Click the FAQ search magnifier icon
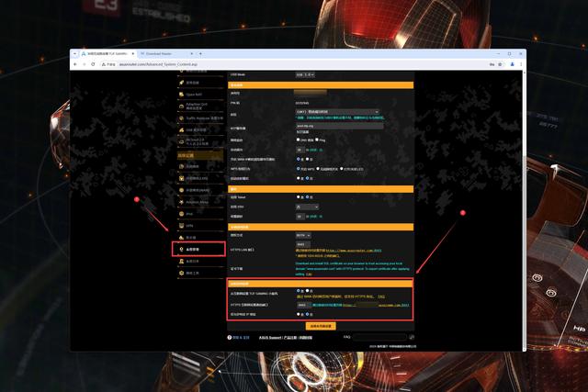The height and width of the screenshot is (392, 588). 412,337
